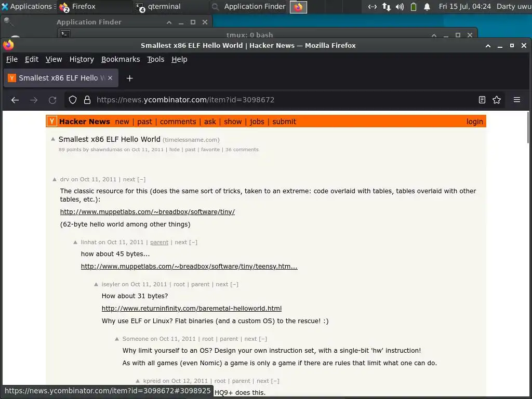532x399 pixels.
Task: Open the past link in orange header
Action: coord(144,122)
